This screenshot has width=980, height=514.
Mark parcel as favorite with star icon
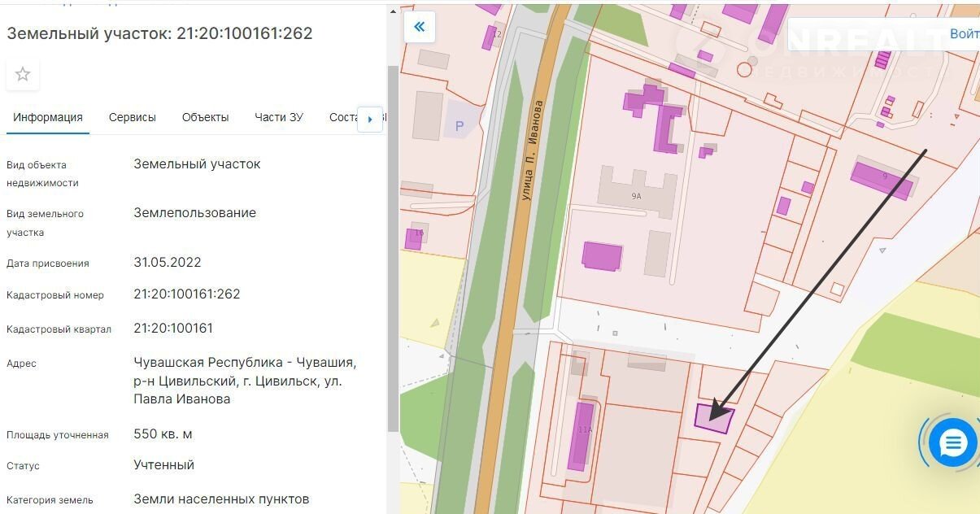point(23,75)
